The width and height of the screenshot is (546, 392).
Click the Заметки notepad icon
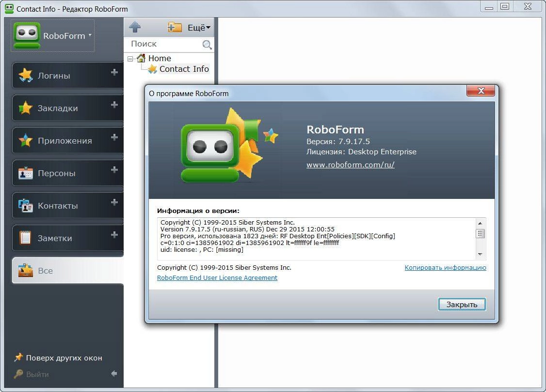25,238
